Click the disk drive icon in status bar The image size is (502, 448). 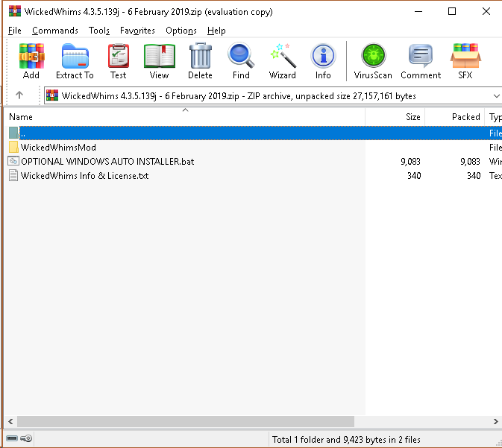(12, 438)
